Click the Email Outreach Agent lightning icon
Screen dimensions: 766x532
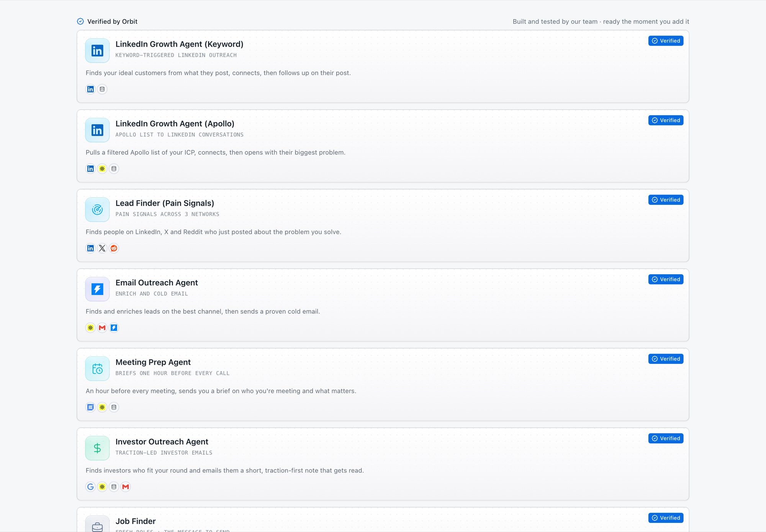pos(97,289)
